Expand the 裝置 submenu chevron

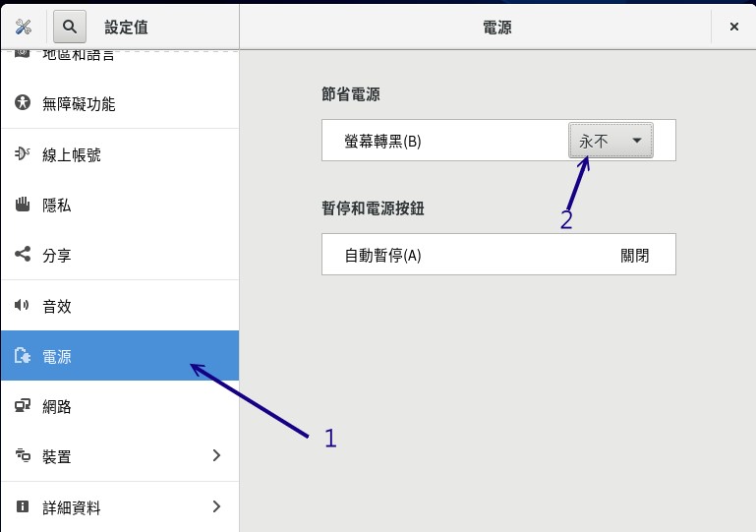click(216, 455)
